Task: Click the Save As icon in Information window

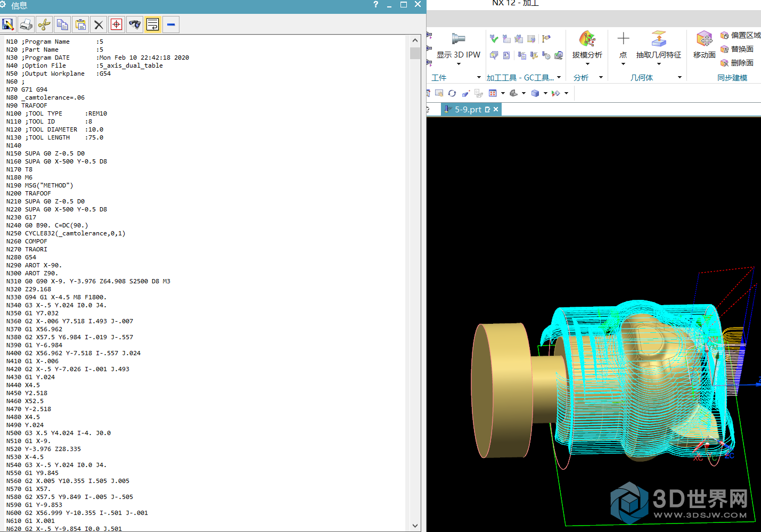Action: tap(8, 24)
